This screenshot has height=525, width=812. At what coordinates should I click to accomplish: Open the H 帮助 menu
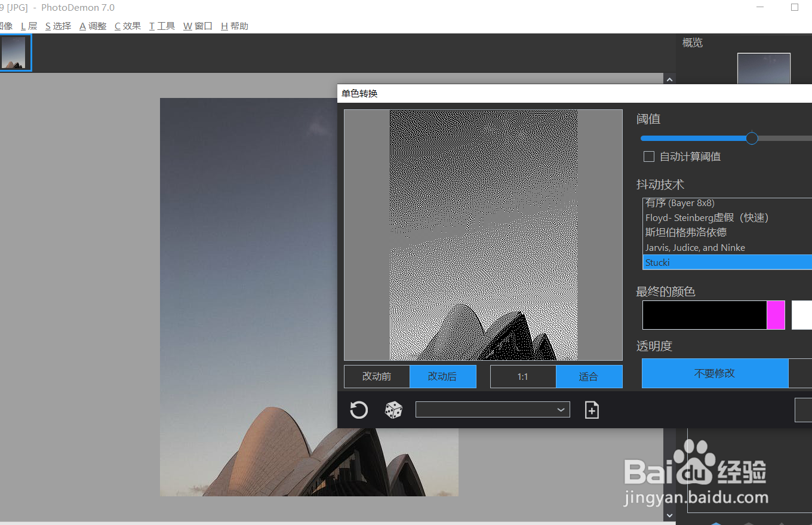[235, 26]
